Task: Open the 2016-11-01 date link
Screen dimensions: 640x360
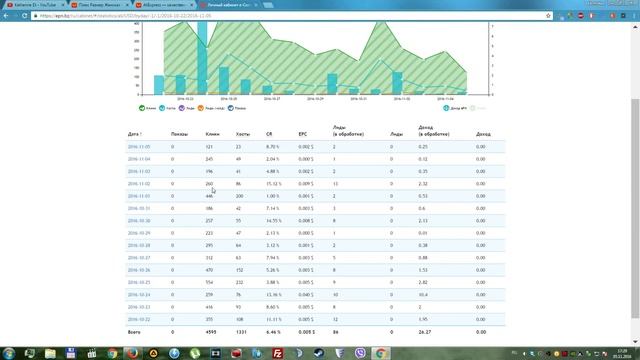Action: coord(139,196)
